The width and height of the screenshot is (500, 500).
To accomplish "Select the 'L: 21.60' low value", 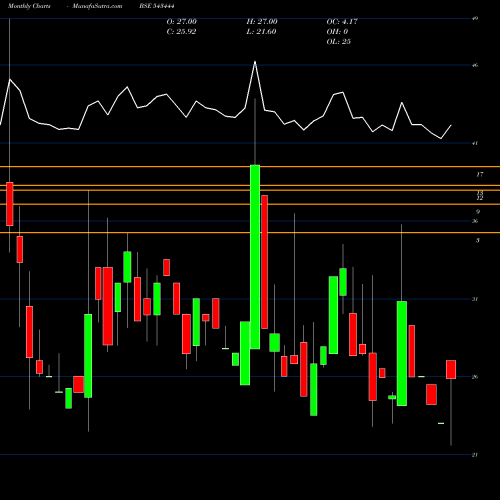I will click(x=261, y=32).
